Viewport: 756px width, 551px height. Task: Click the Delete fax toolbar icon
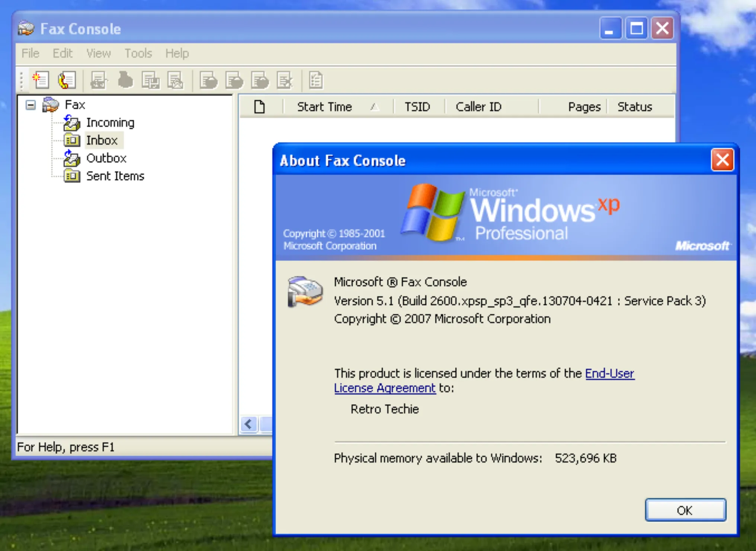[x=285, y=80]
